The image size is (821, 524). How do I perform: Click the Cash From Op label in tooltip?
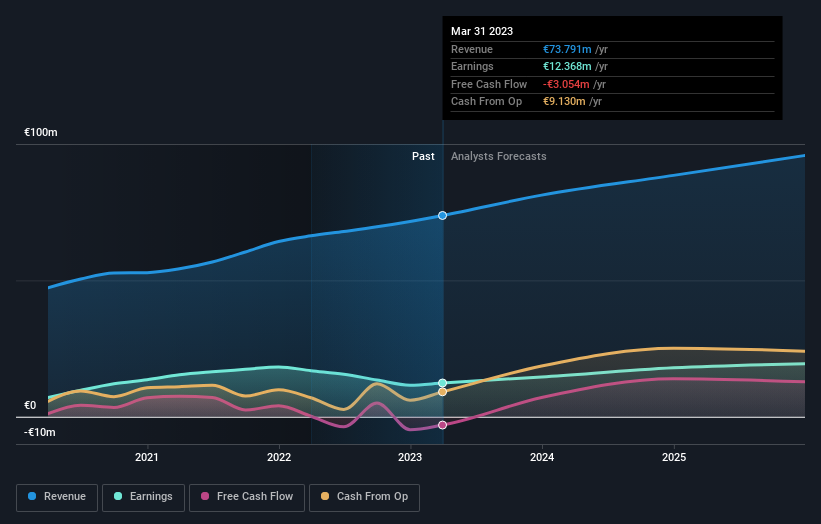486,102
